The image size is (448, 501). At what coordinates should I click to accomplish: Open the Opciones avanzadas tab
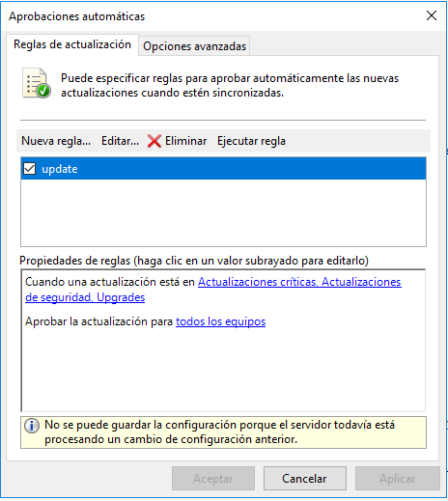(194, 46)
